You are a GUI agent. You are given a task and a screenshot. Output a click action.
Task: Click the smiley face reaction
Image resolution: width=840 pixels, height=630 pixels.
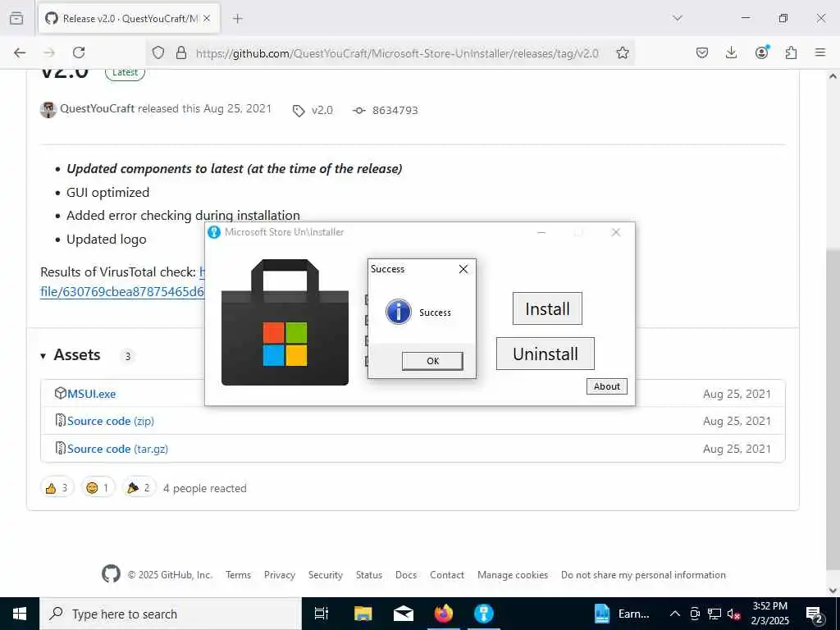[x=98, y=488]
